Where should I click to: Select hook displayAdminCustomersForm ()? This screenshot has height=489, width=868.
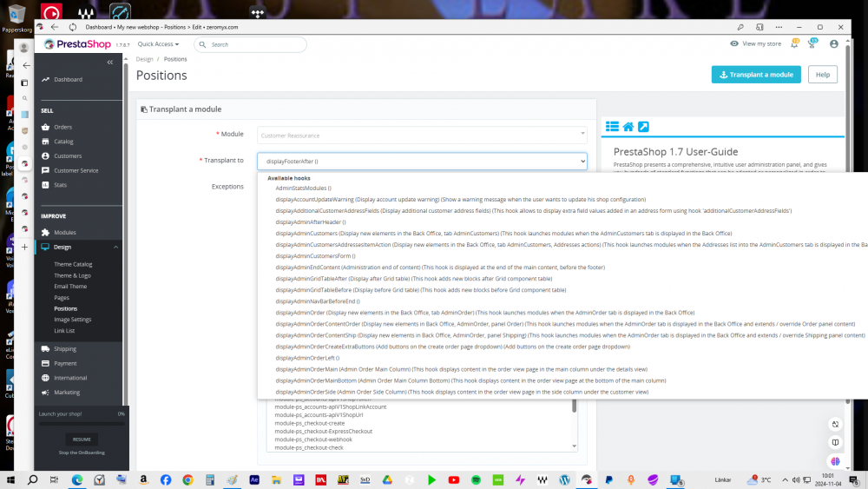coord(316,256)
